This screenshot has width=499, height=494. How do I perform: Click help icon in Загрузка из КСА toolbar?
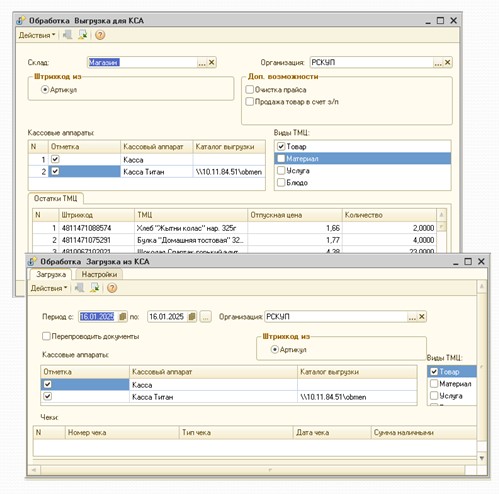[x=112, y=288]
